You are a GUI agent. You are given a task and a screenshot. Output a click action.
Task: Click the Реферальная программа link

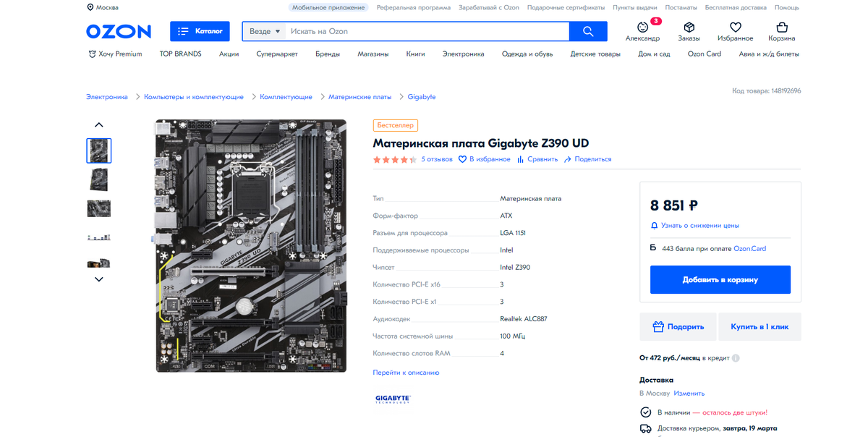point(413,7)
